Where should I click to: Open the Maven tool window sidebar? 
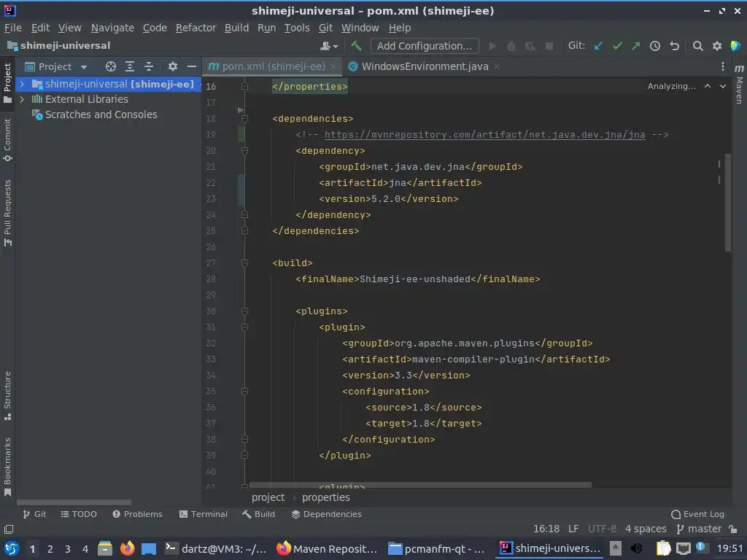coord(739,85)
